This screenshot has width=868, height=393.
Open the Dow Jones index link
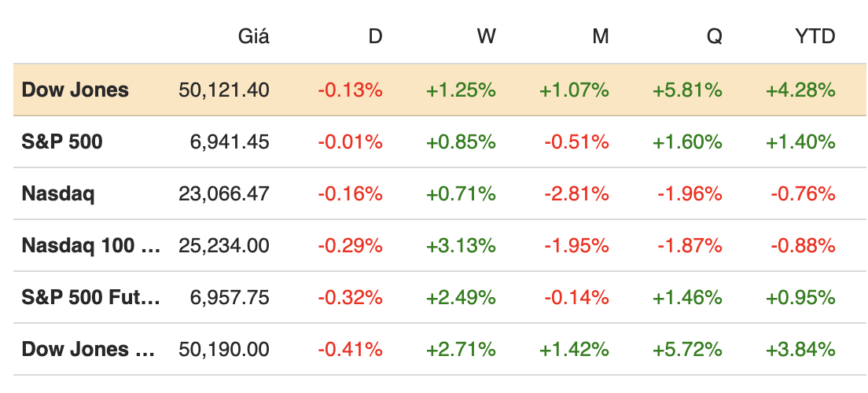[75, 90]
